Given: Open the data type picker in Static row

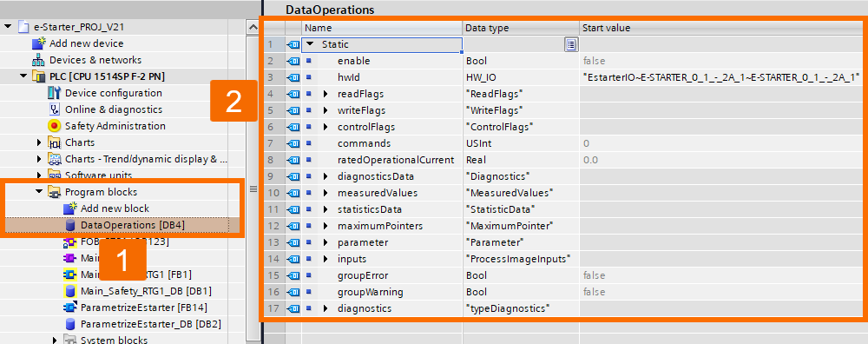Looking at the screenshot, I should (571, 45).
